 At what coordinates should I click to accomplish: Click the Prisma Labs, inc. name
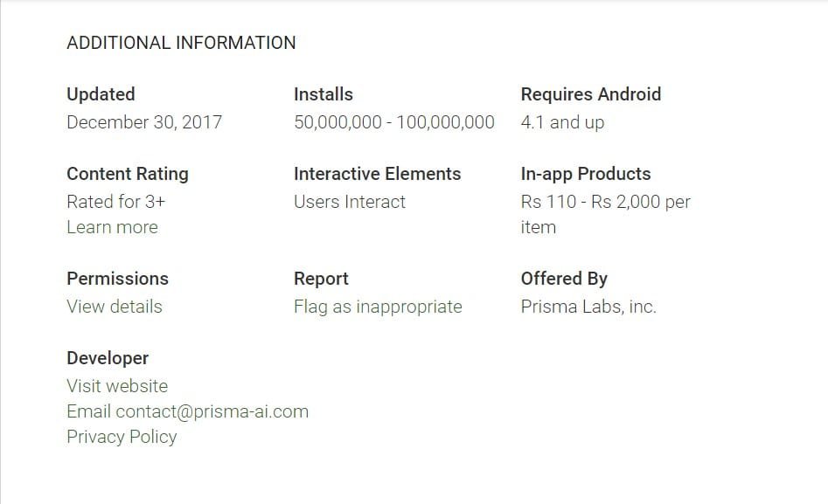coord(588,307)
